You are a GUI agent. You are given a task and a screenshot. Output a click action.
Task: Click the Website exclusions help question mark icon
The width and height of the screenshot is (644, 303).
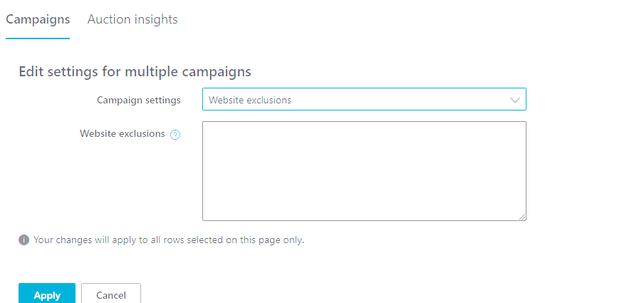(175, 134)
